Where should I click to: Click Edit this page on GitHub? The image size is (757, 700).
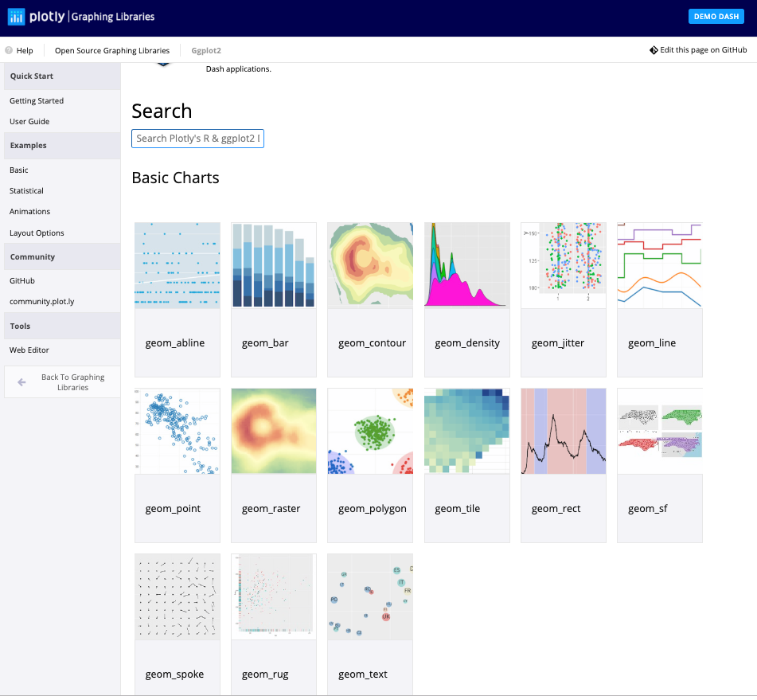pyautogui.click(x=703, y=50)
